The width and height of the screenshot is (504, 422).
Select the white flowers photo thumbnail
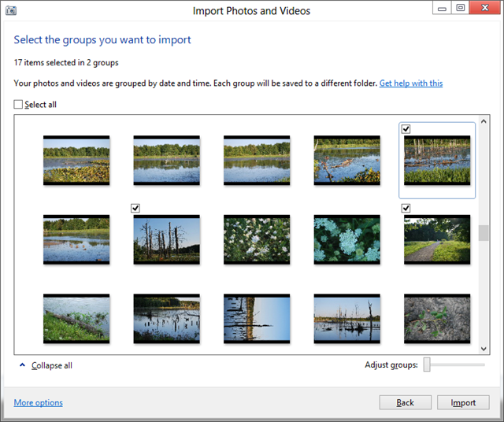[257, 239]
